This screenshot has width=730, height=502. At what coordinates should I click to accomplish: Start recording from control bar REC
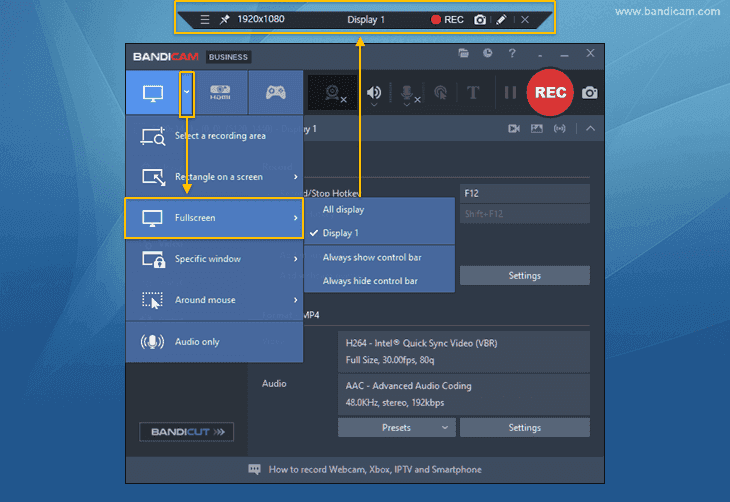pos(447,20)
